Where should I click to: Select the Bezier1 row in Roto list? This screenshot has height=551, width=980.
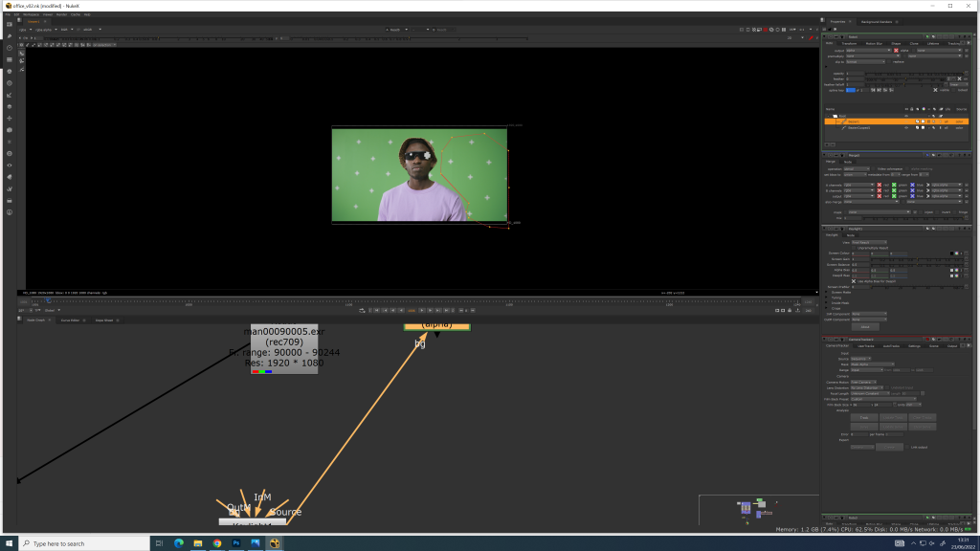896,121
